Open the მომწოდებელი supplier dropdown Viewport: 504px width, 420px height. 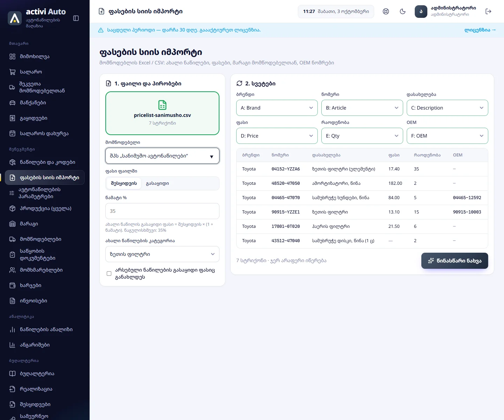tap(162, 156)
